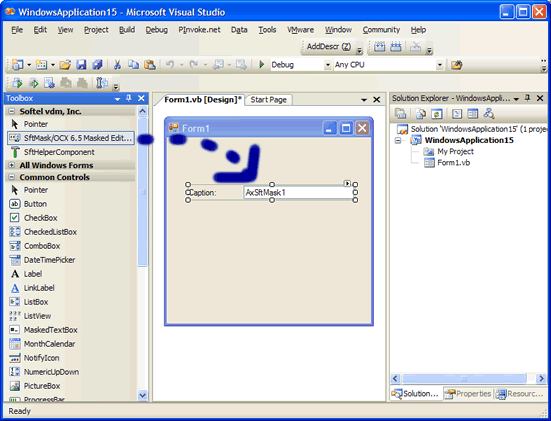This screenshot has width=551, height=421.
Task: Select the CheckedListBox control
Action: tap(43, 232)
